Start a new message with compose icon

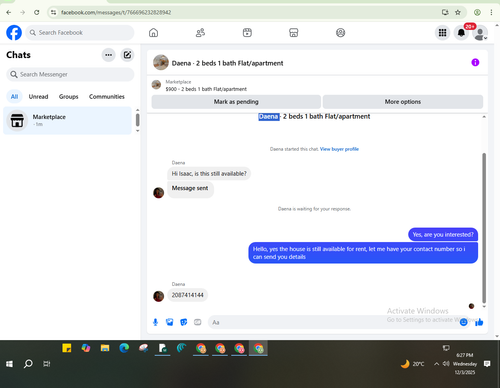click(127, 55)
